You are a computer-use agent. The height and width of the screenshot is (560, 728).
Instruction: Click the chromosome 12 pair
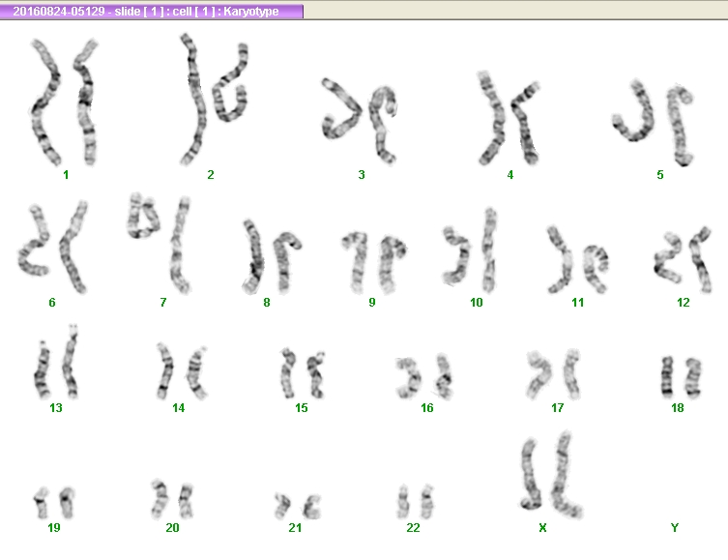[683, 260]
